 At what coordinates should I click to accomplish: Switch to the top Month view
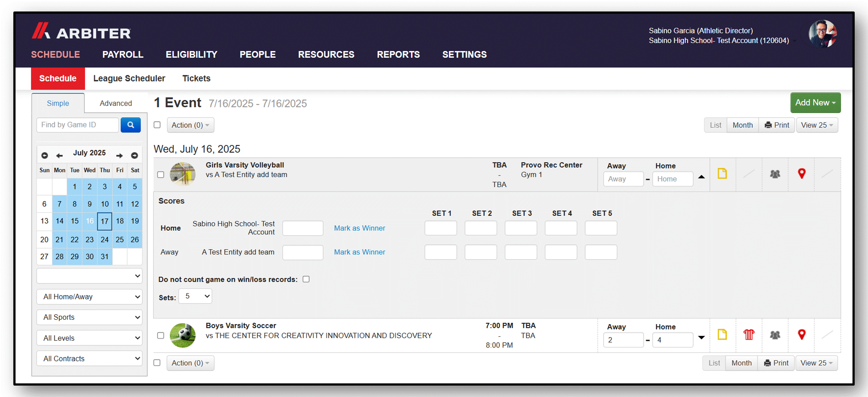point(743,125)
